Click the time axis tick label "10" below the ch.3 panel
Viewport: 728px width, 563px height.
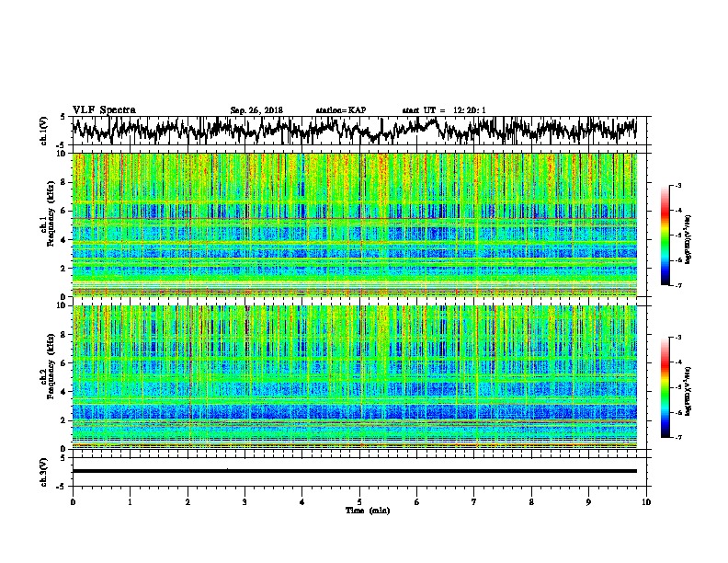click(x=646, y=502)
